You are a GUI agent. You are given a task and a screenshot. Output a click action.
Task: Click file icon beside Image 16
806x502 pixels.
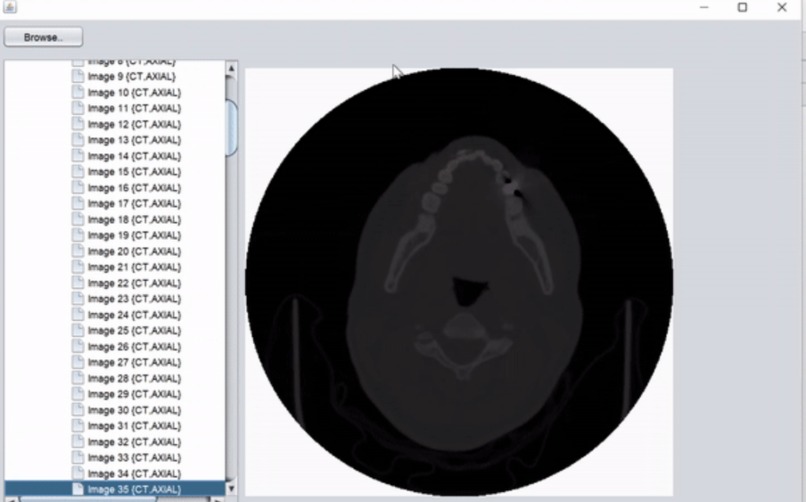(x=78, y=187)
